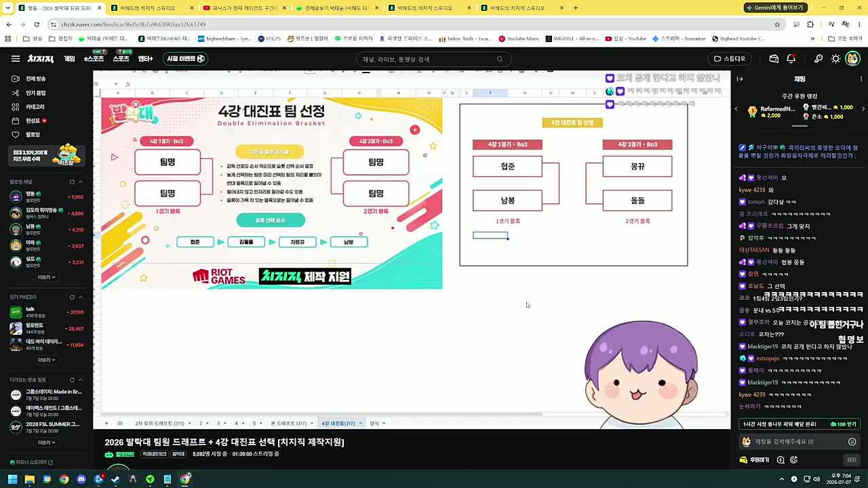Click the 100 받기 reward button
This screenshot has width=868, height=488.
pos(844,424)
